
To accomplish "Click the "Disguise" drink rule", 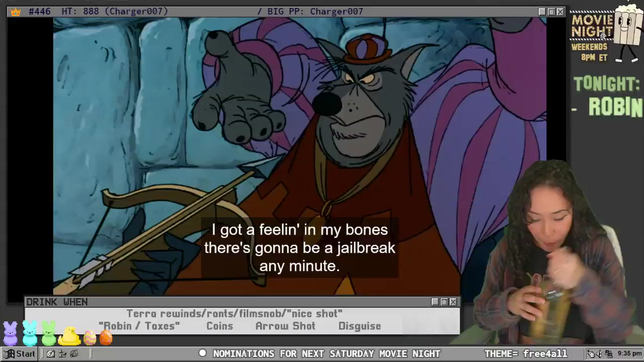I will (x=360, y=326).
